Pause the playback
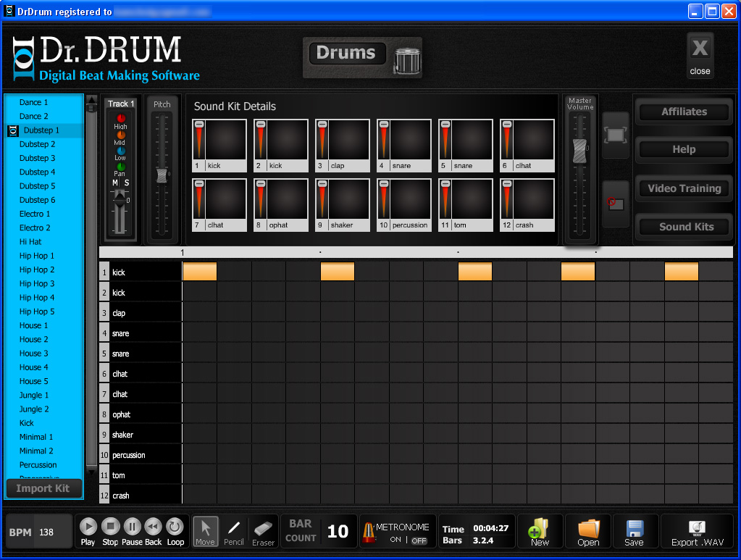The width and height of the screenshot is (741, 560). pyautogui.click(x=133, y=527)
